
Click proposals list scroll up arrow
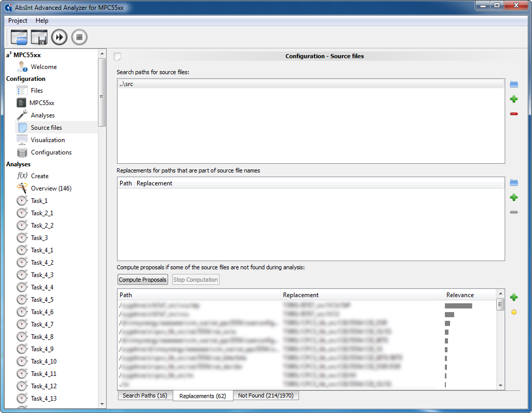click(501, 294)
